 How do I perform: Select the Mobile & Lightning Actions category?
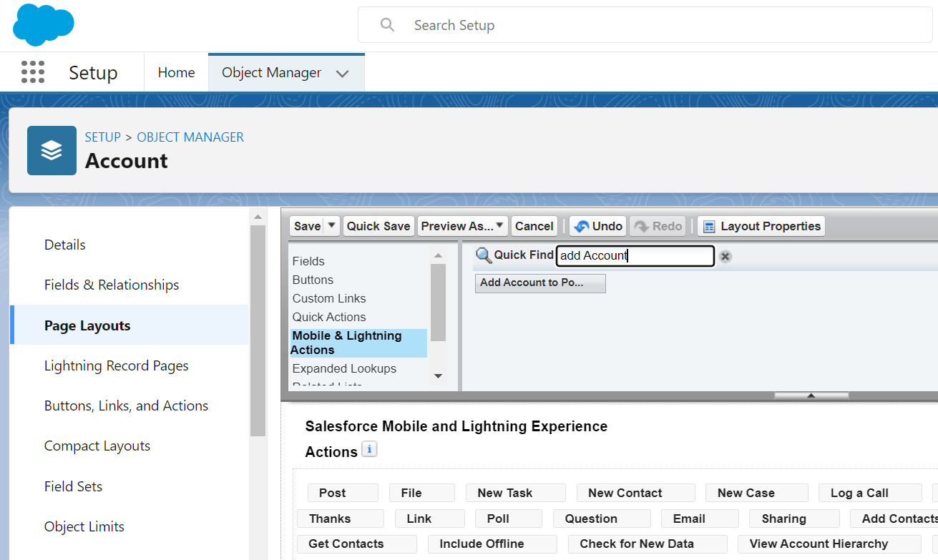tap(346, 342)
